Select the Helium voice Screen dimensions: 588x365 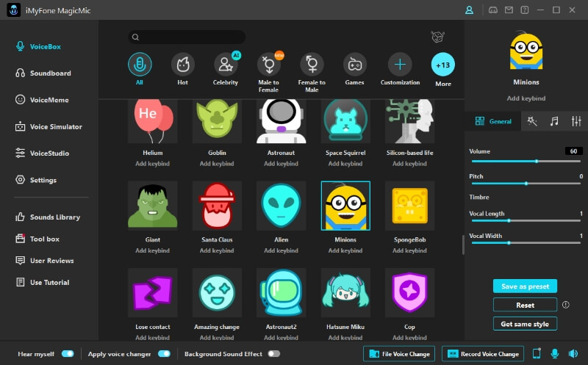pyautogui.click(x=153, y=121)
